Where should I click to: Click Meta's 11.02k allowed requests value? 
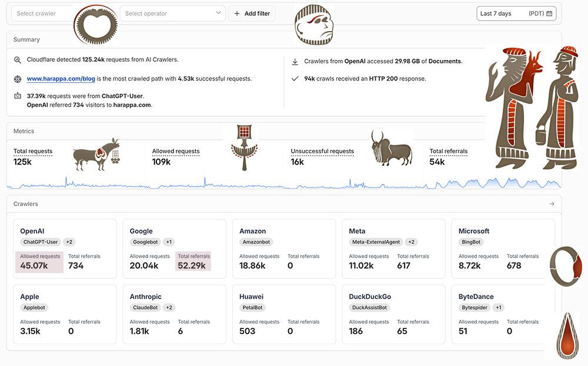pyautogui.click(x=361, y=266)
